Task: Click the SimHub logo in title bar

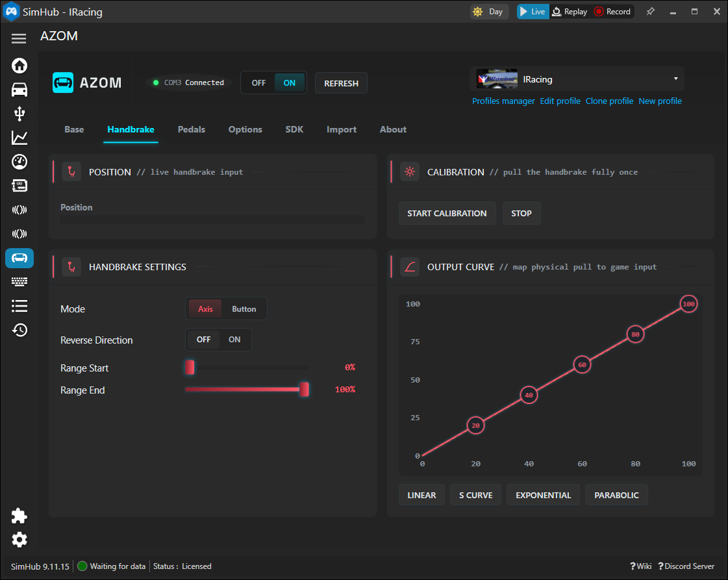Action: click(x=11, y=12)
